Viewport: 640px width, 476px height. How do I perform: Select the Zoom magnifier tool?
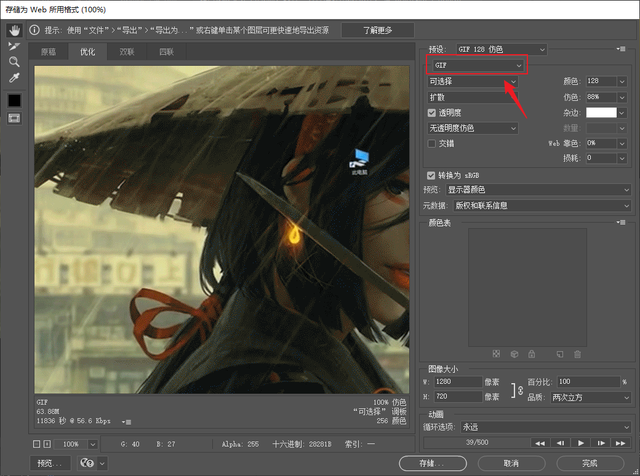tap(14, 62)
